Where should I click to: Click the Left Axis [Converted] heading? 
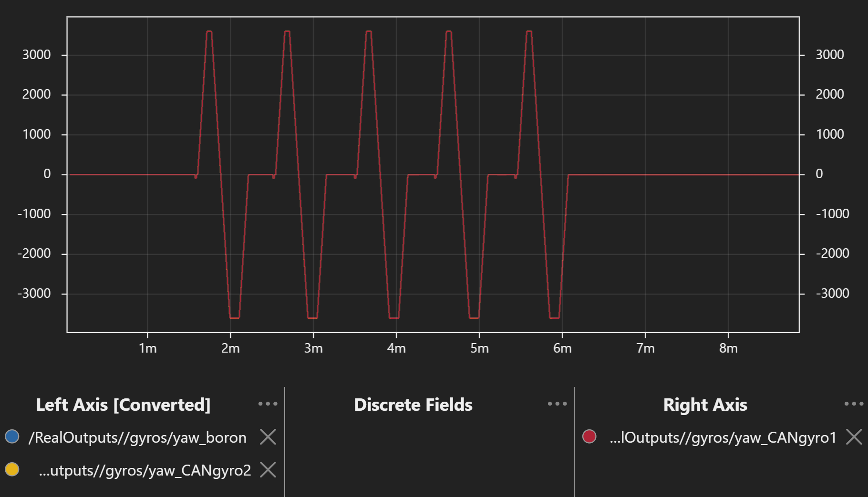coord(123,405)
